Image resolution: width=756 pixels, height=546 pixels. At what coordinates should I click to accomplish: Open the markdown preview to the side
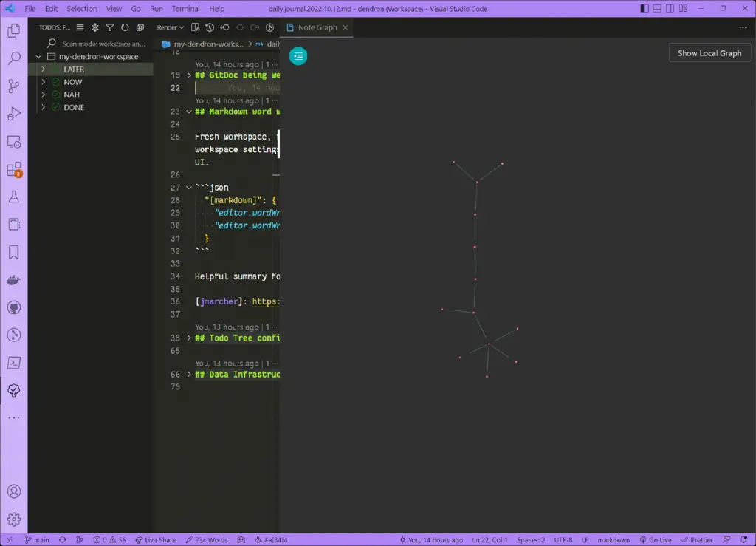[195, 27]
